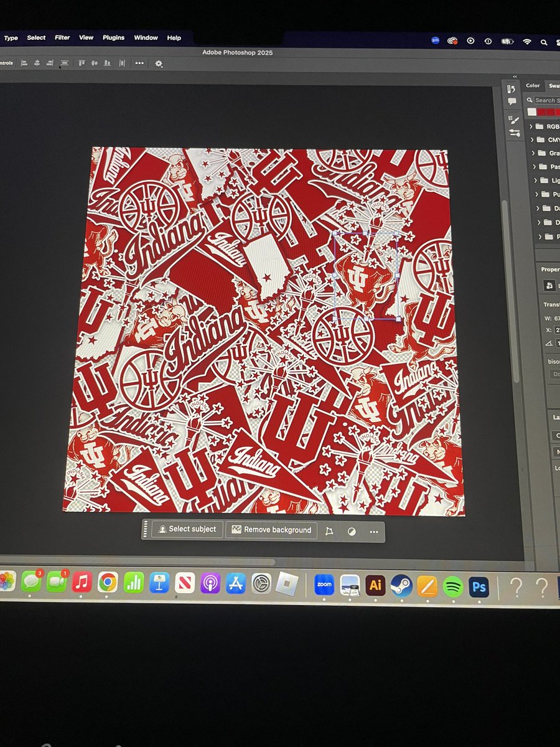Click Align horizontal centers icon
The width and height of the screenshot is (560, 747).
coord(37,63)
